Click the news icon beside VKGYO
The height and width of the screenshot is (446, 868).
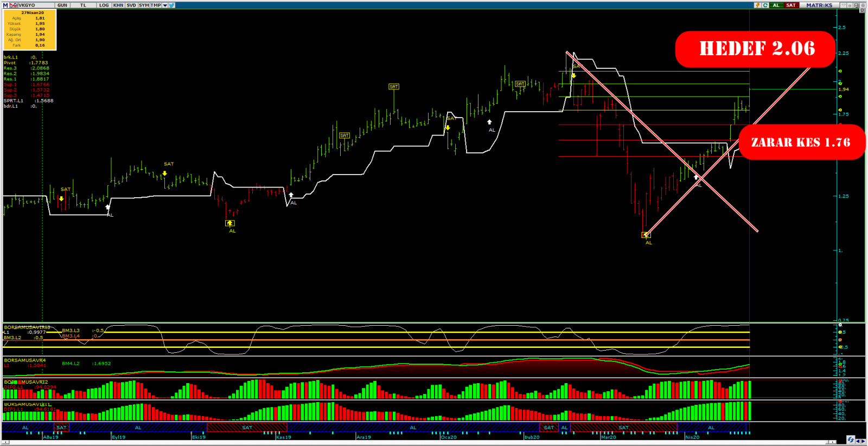point(14,5)
